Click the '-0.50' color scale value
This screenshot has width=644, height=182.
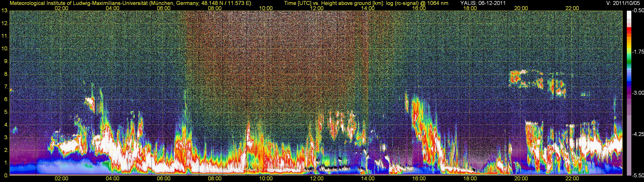point(638,11)
